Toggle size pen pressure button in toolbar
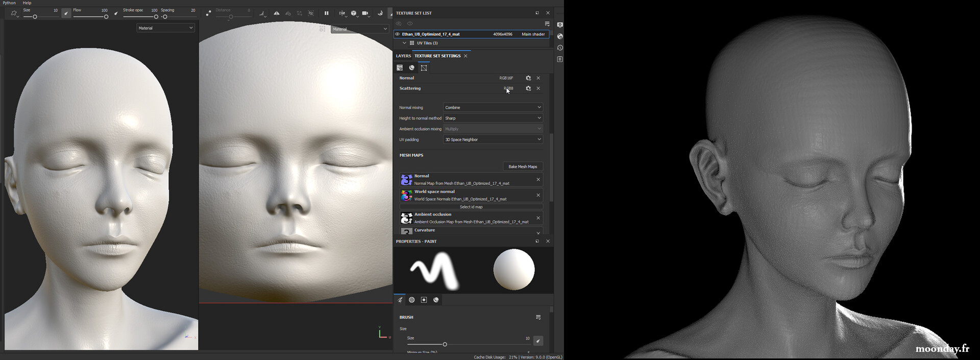 pos(66,13)
